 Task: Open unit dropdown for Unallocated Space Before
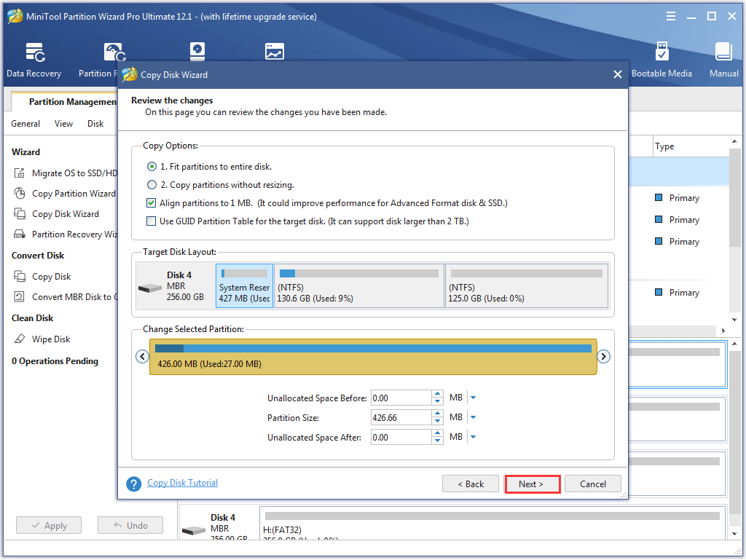point(473,398)
